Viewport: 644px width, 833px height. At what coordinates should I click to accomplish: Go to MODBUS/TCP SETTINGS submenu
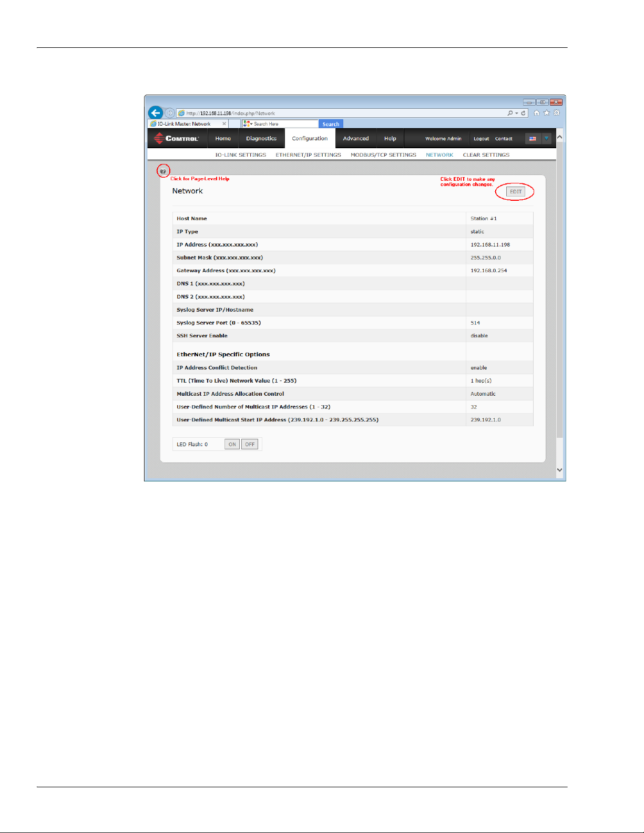point(383,155)
